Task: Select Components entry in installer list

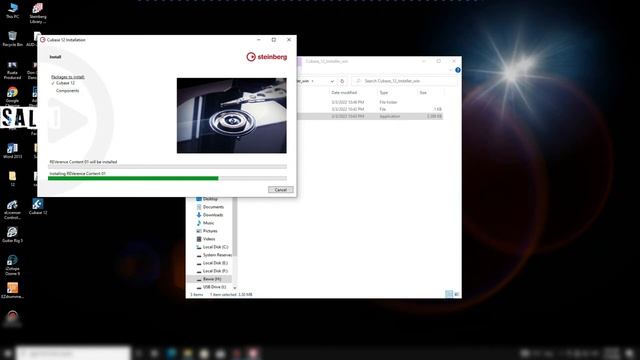Action: [x=67, y=91]
